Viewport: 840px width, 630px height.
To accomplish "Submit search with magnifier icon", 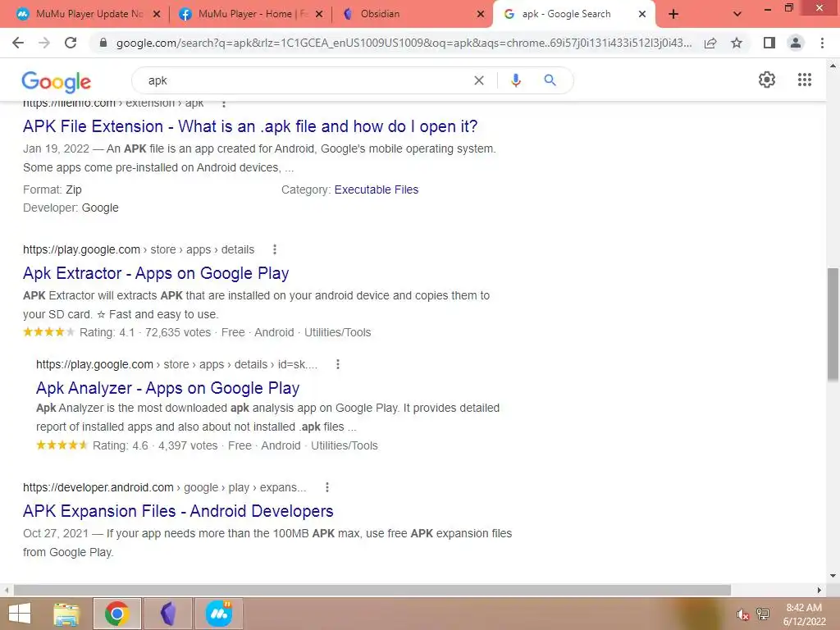I will click(x=550, y=80).
